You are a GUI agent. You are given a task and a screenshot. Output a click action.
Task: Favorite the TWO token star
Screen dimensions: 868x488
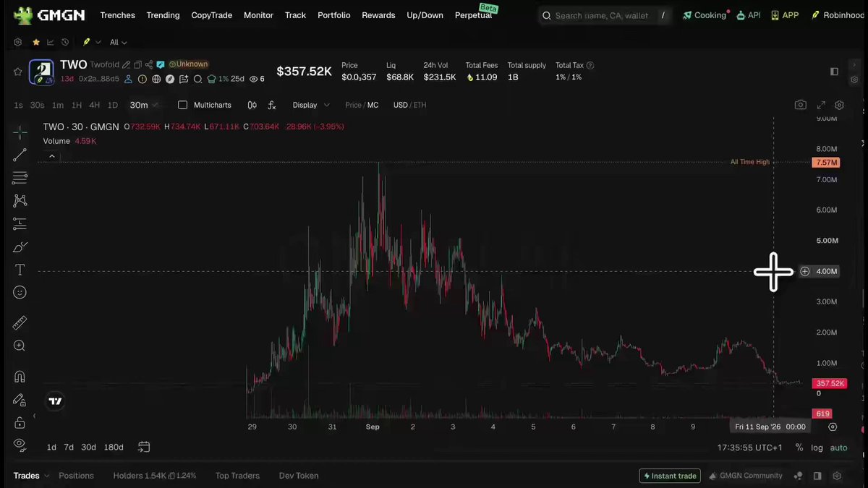click(x=18, y=72)
